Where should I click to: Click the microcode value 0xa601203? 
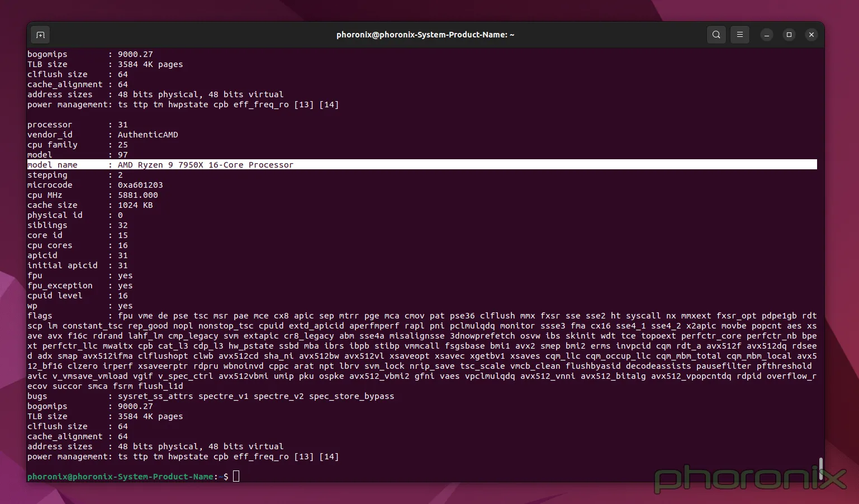140,185
